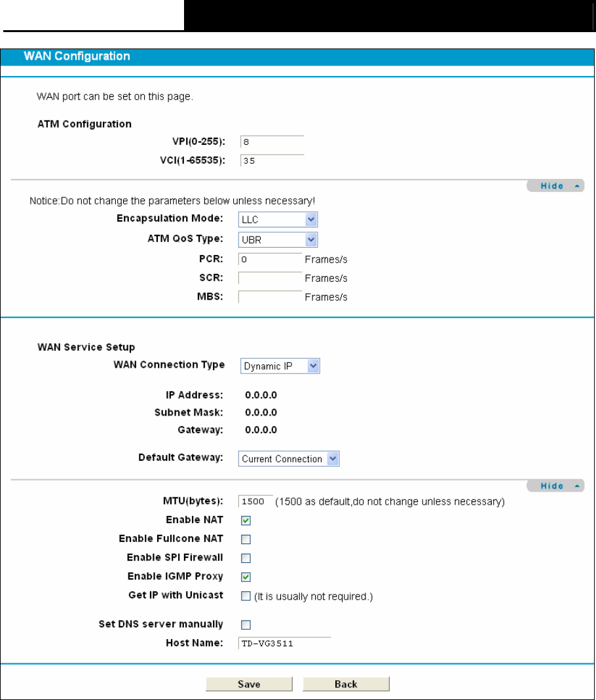Click '1500 as default' MTU hint text
This screenshot has width=596, height=700.
[390, 502]
